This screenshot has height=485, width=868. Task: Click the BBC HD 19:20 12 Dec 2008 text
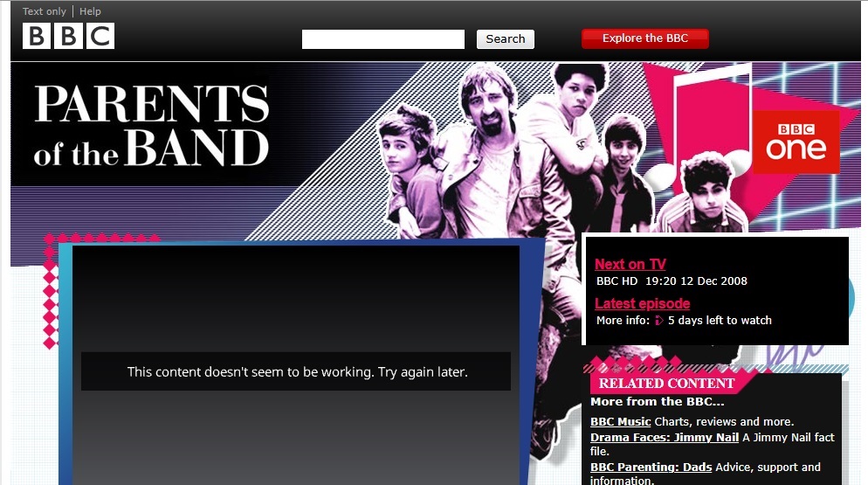[672, 281]
